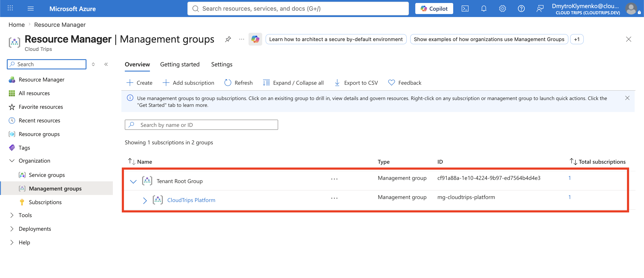Click the Copilot icon next to title
644x278 pixels.
pyautogui.click(x=255, y=39)
